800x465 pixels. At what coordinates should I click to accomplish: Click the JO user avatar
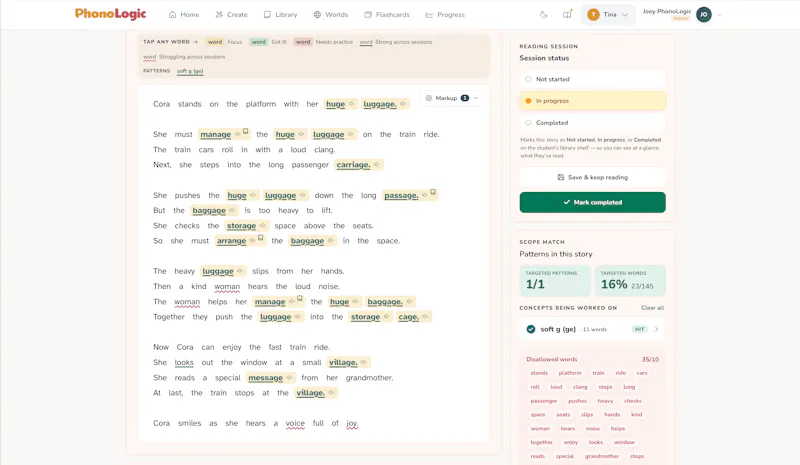point(704,15)
